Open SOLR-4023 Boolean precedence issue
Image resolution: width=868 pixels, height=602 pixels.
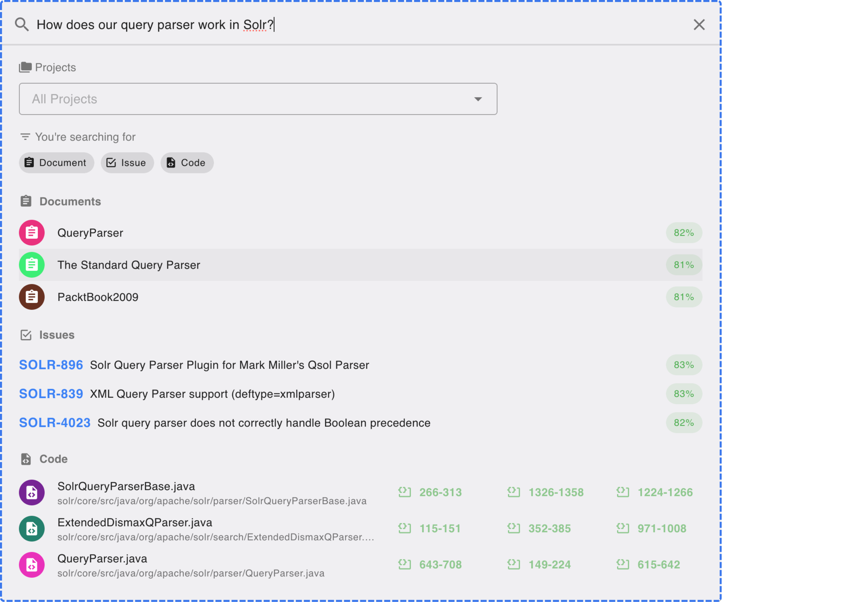[x=55, y=422]
